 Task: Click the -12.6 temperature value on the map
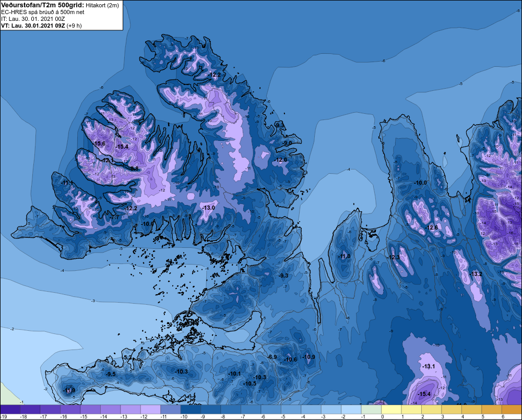click(x=432, y=227)
